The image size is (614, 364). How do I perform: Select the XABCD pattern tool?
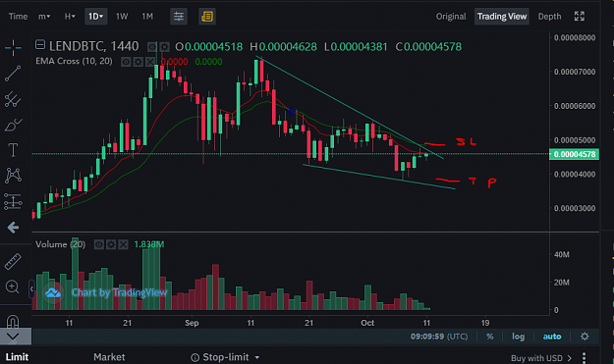pos(13,176)
